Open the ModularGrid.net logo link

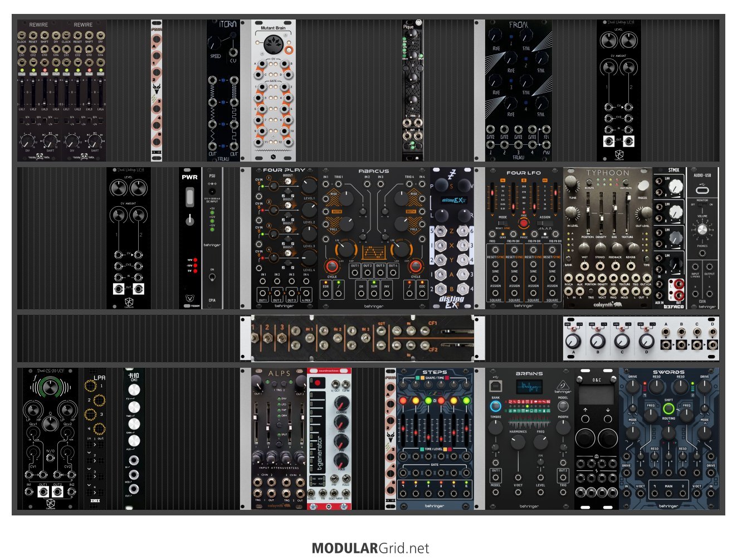tap(370, 548)
